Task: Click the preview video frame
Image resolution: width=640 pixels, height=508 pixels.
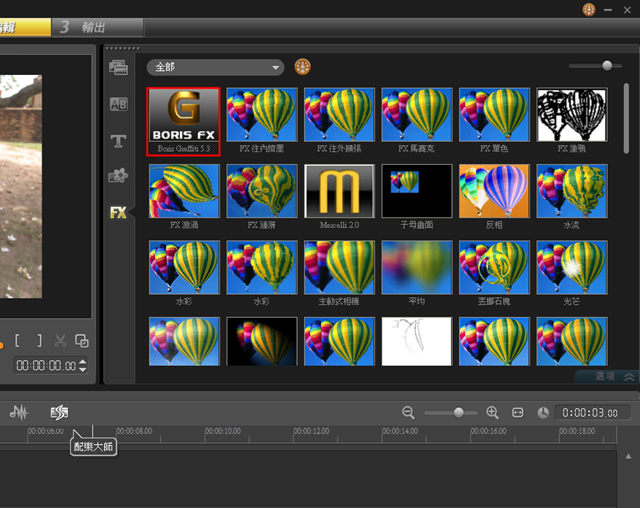Action: pyautogui.click(x=21, y=186)
